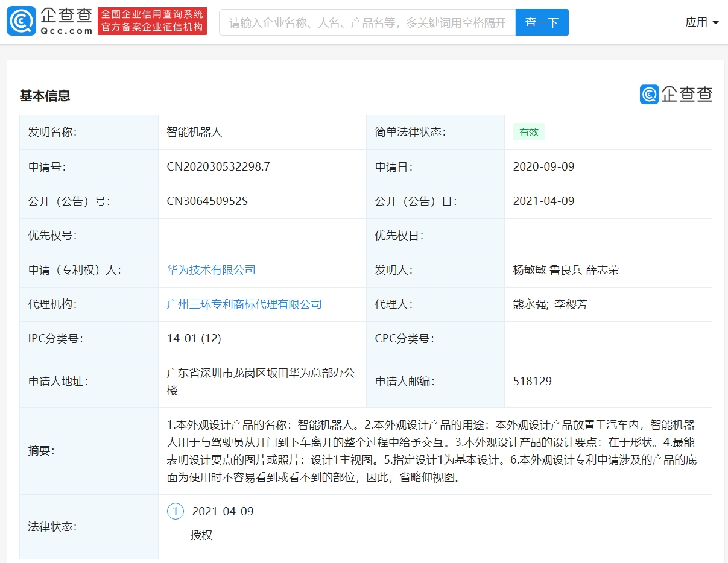Open the 广州三环专利商标代理有限公司 agency link
728x563 pixels.
pyautogui.click(x=244, y=304)
